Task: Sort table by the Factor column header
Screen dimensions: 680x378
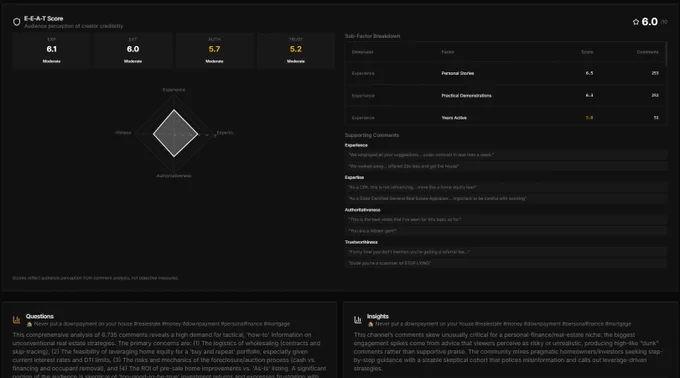Action: [x=448, y=52]
